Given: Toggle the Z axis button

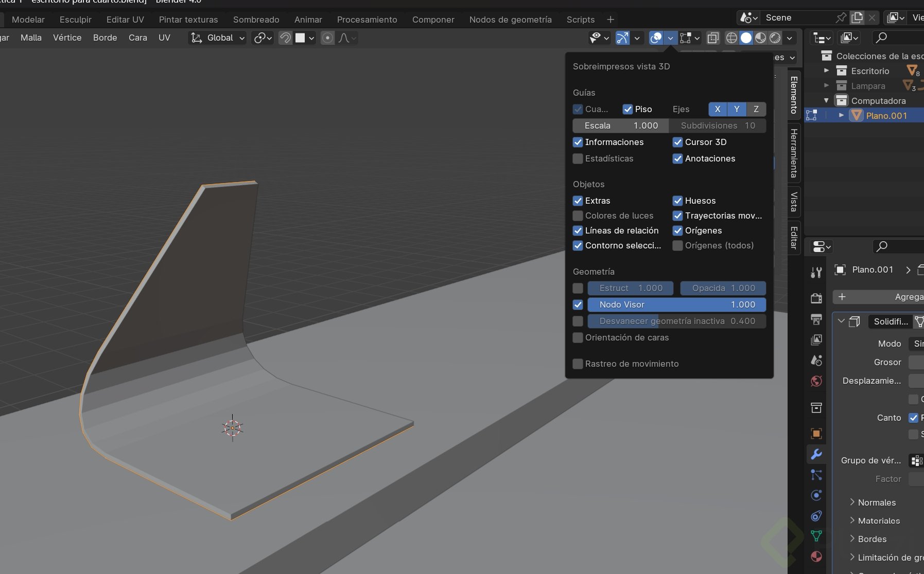Looking at the screenshot, I should 756,109.
